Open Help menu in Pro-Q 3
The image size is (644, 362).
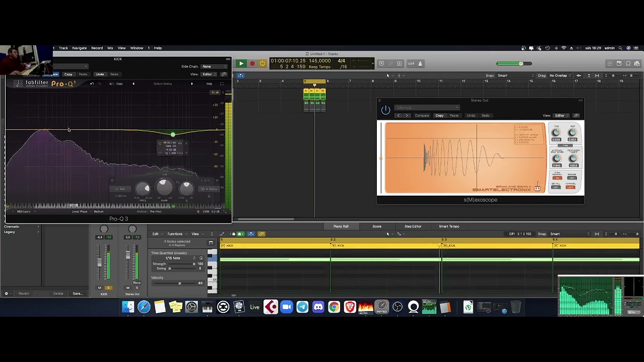pyautogui.click(x=209, y=83)
